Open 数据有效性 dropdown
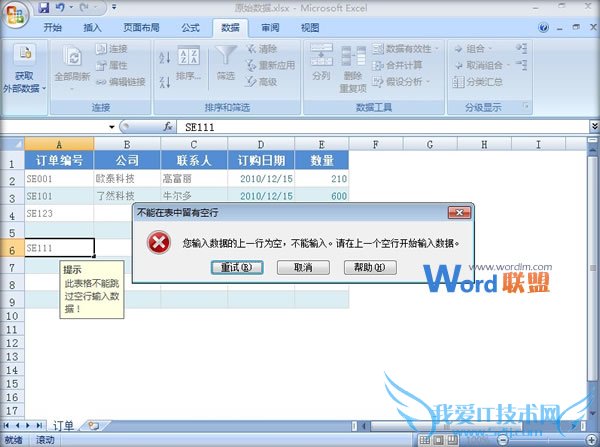Image resolution: width=600 pixels, height=447 pixels. 407,49
